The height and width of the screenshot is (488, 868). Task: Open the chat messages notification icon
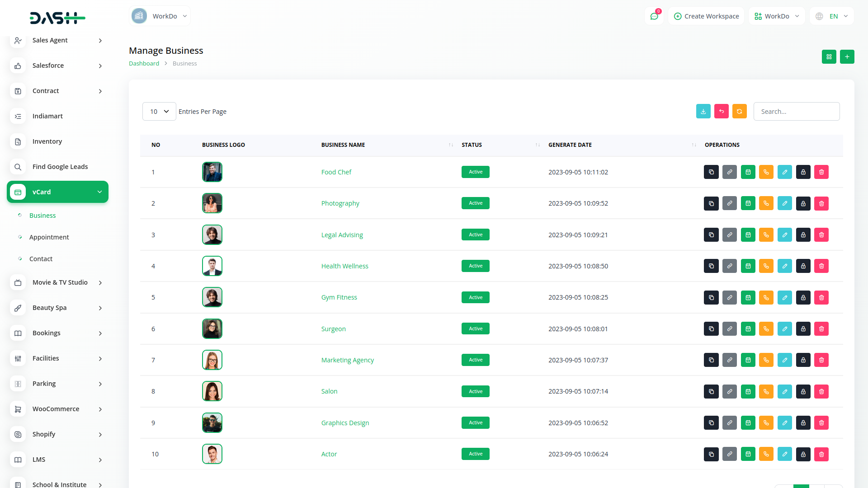(654, 16)
